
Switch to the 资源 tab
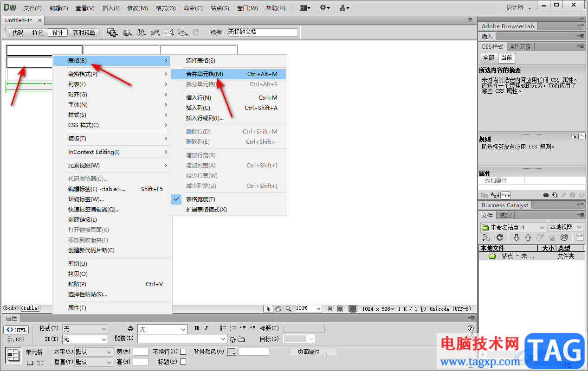click(x=505, y=215)
